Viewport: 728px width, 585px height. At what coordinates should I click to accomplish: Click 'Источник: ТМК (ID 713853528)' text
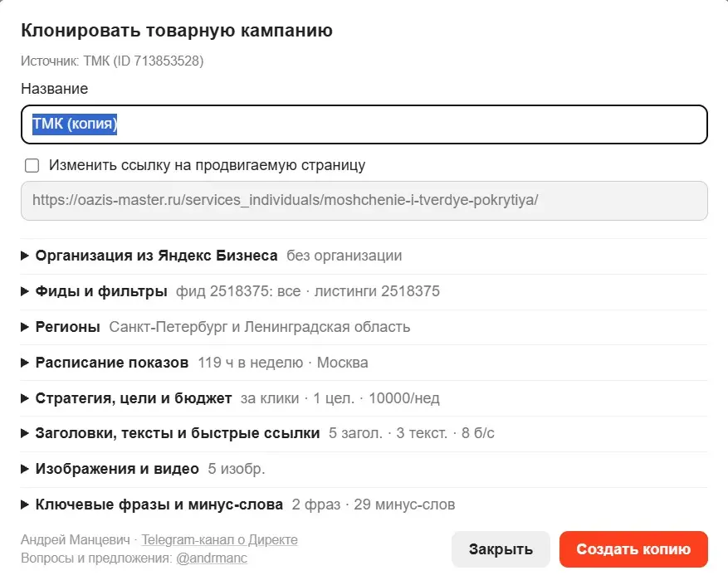[x=112, y=61]
